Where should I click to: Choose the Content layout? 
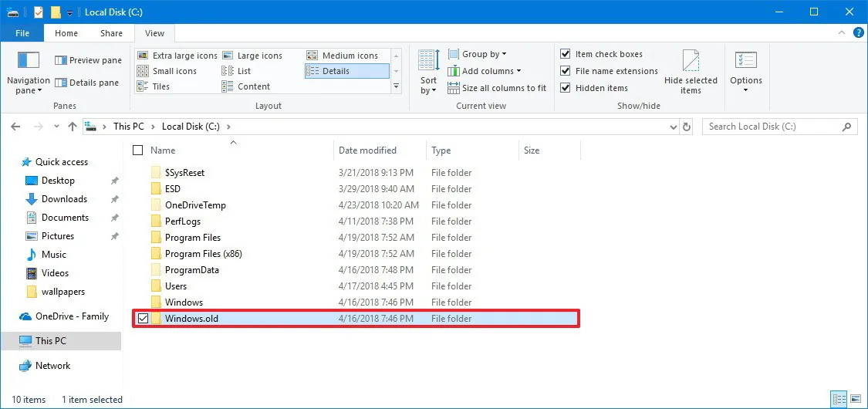click(246, 86)
